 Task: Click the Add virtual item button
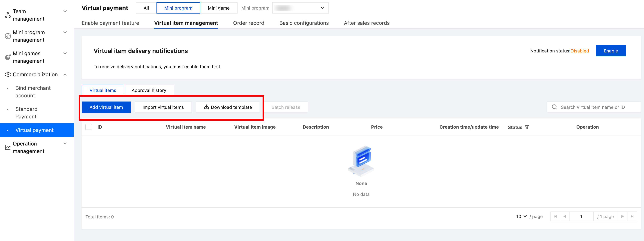pyautogui.click(x=106, y=107)
